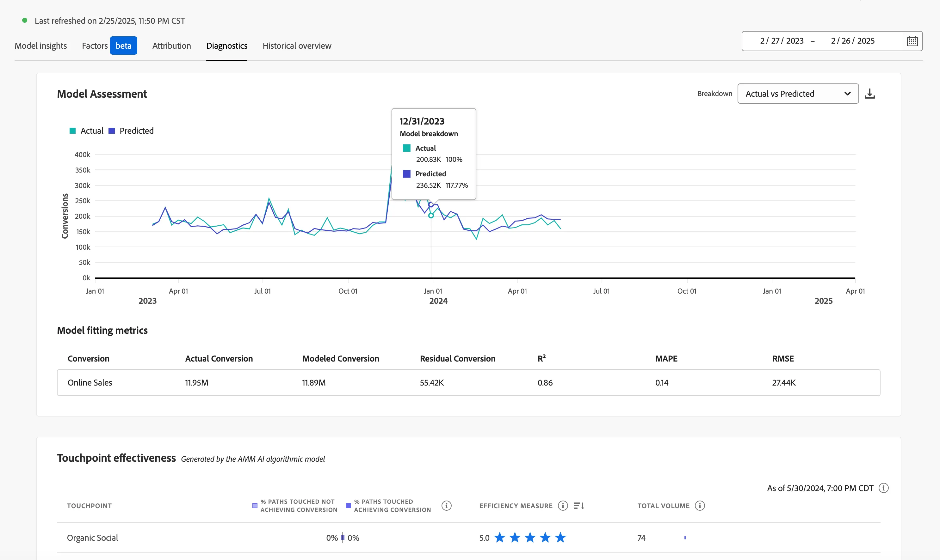The height and width of the screenshot is (560, 940).
Task: Toggle the Actual legend series
Action: pyautogui.click(x=86, y=131)
